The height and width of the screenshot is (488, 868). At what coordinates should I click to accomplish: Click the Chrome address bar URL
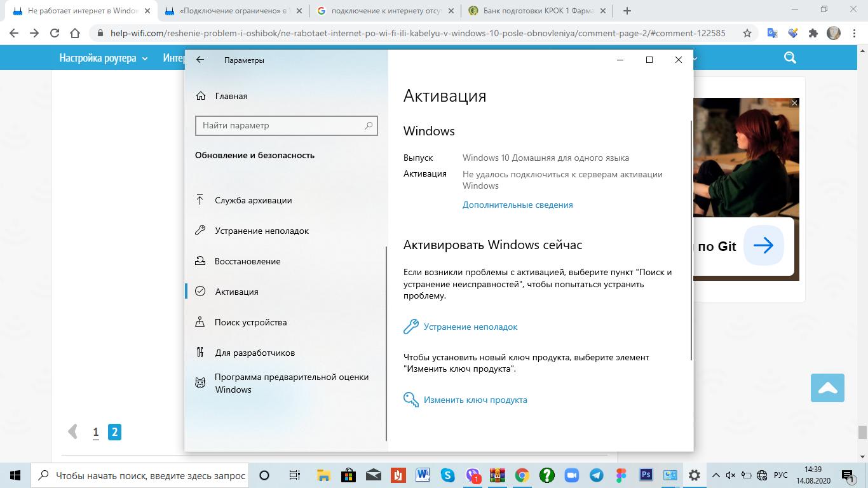tap(417, 33)
